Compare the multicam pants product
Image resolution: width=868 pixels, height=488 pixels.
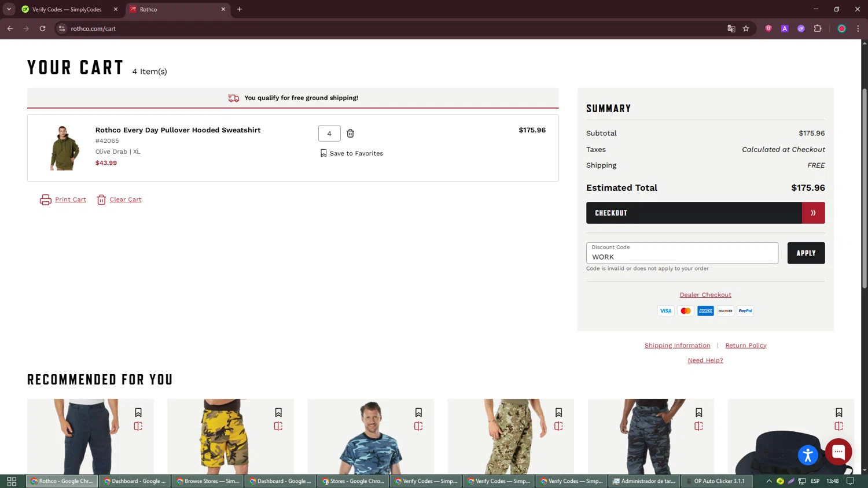(558, 426)
